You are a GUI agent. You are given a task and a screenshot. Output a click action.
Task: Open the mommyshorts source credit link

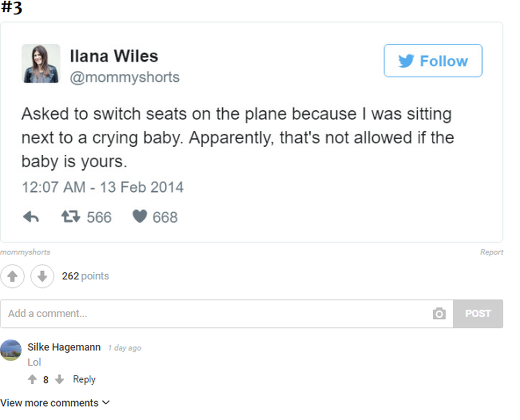(25, 252)
